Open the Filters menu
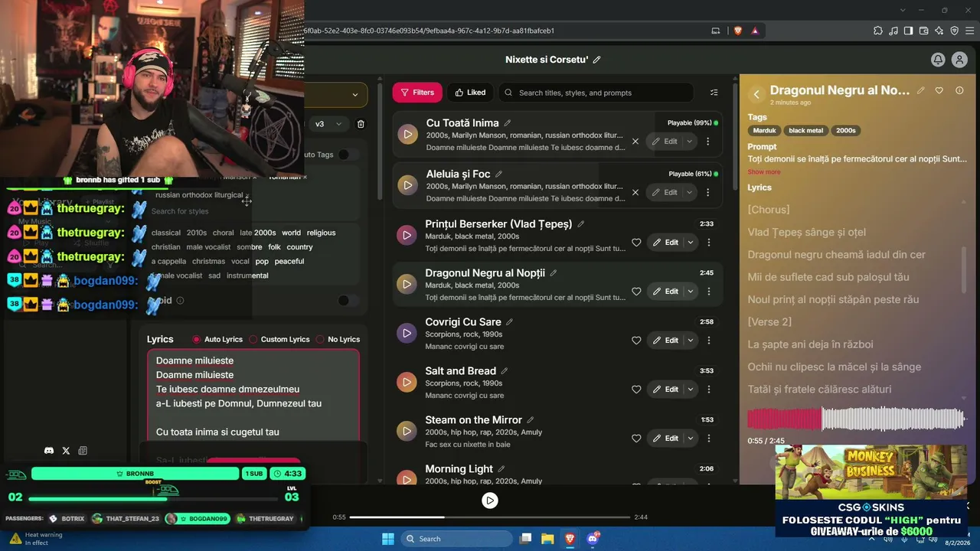980x551 pixels. pyautogui.click(x=417, y=93)
